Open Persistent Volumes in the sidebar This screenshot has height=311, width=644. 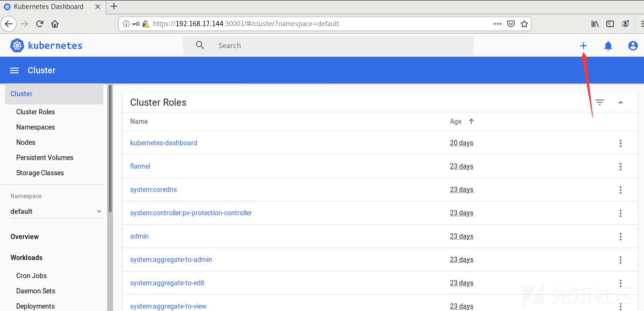point(45,158)
